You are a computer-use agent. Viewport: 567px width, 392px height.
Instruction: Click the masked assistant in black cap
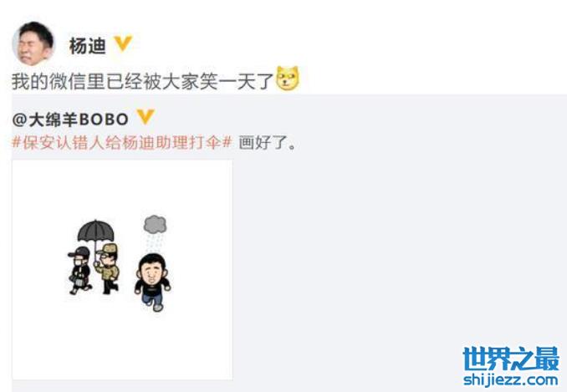(80, 270)
